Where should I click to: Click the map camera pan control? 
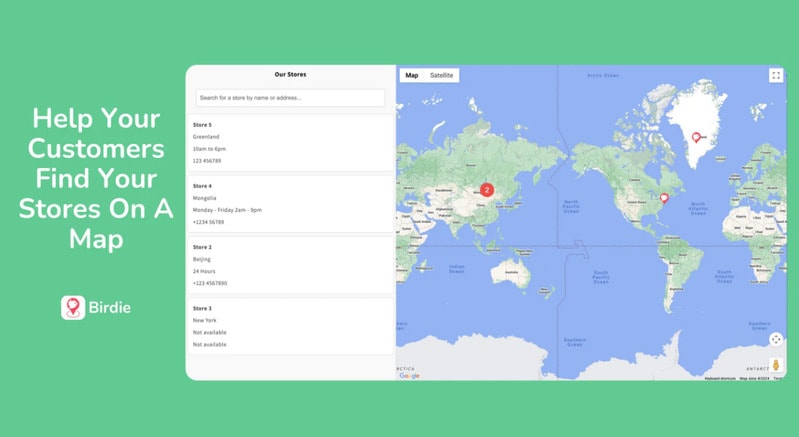775,339
